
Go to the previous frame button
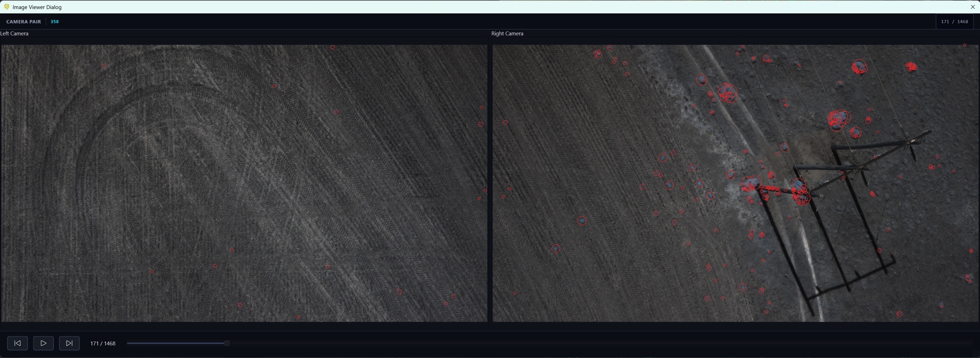(17, 343)
